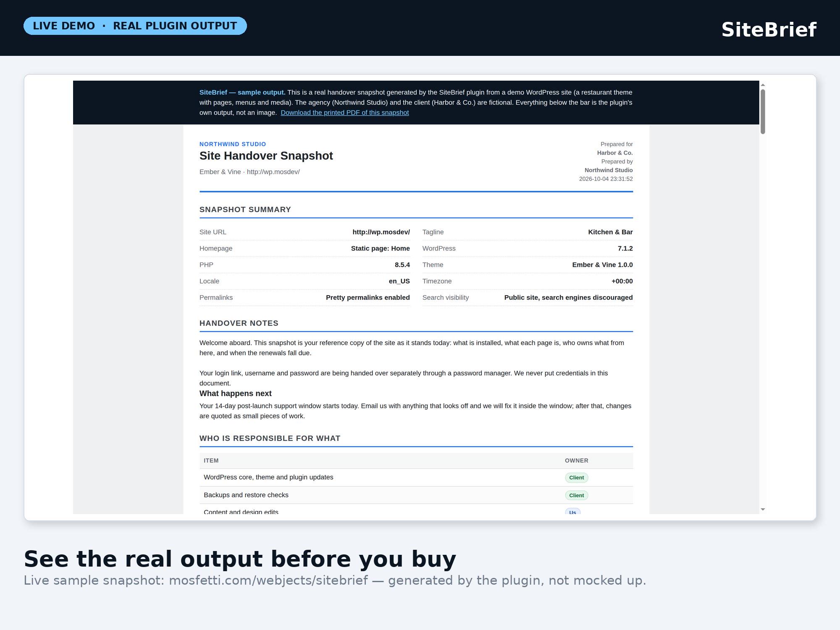Click 'Pretty permalinks enabled' value
Screen dimensions: 840x630
pyautogui.click(x=367, y=297)
